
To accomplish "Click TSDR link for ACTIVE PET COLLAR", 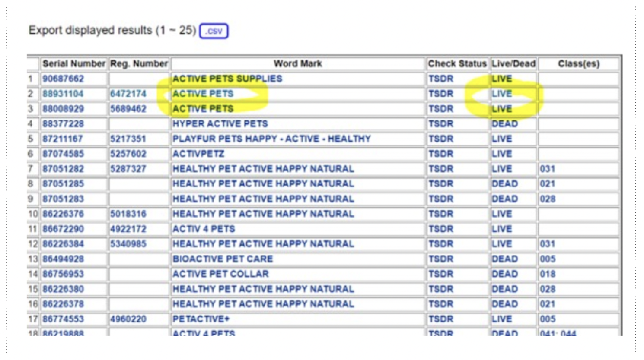I will tap(441, 274).
